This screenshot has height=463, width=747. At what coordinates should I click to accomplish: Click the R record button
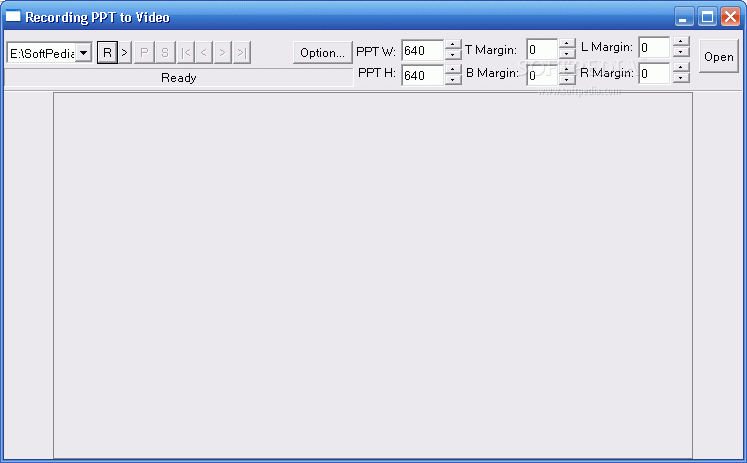tap(107, 52)
